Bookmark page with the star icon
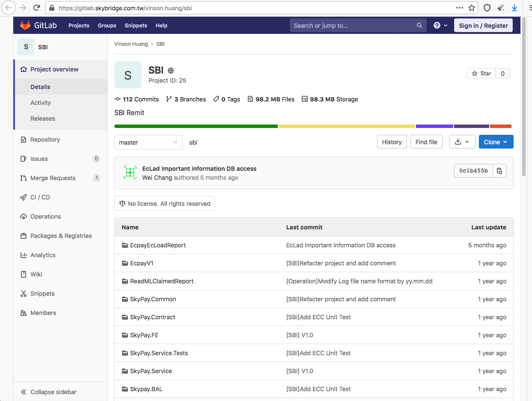This screenshot has height=401, width=532. (x=472, y=8)
